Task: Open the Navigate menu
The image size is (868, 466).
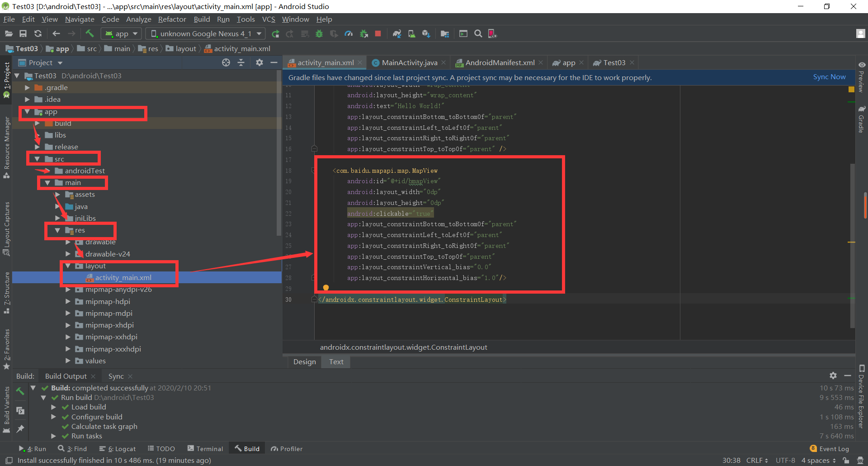Action: coord(80,19)
